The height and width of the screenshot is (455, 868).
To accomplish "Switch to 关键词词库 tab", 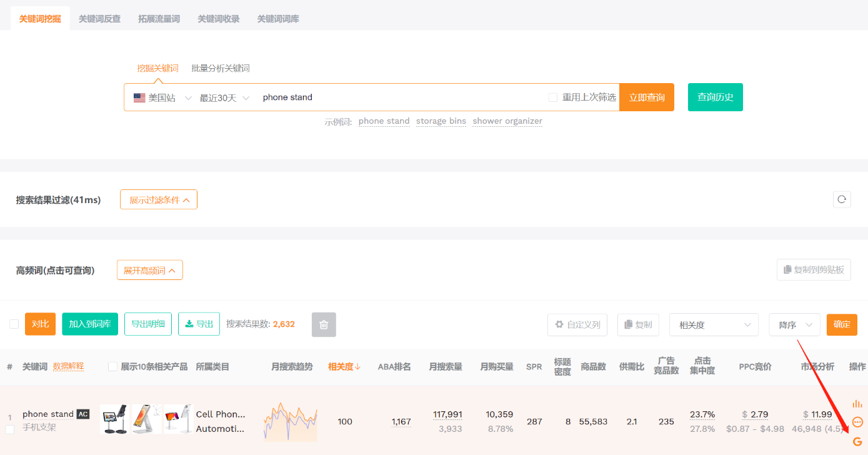I will [278, 19].
